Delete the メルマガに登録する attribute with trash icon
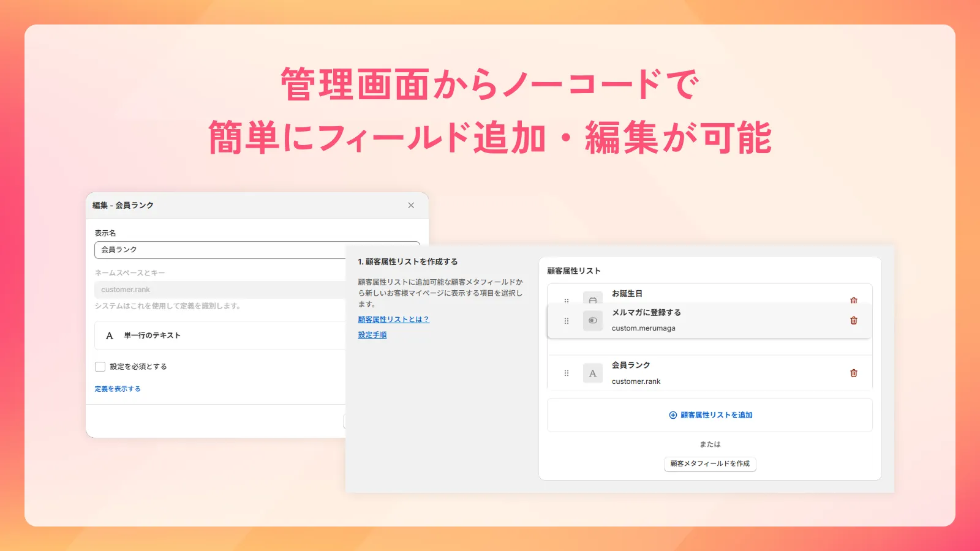The width and height of the screenshot is (980, 551). point(853,320)
